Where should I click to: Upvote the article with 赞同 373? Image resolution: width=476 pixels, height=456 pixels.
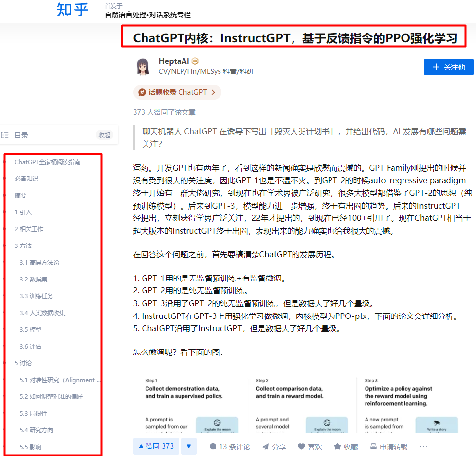[x=156, y=446]
